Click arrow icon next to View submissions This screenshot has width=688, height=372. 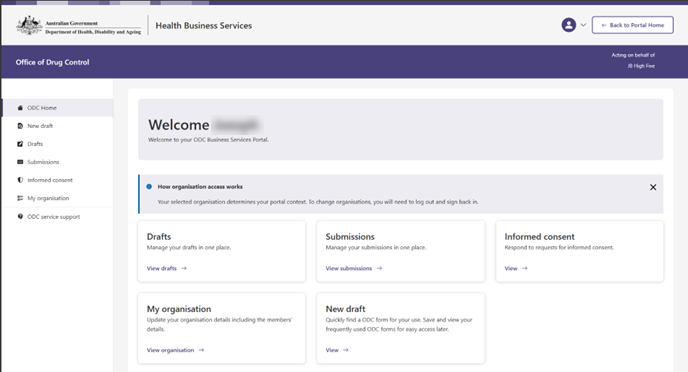point(379,268)
